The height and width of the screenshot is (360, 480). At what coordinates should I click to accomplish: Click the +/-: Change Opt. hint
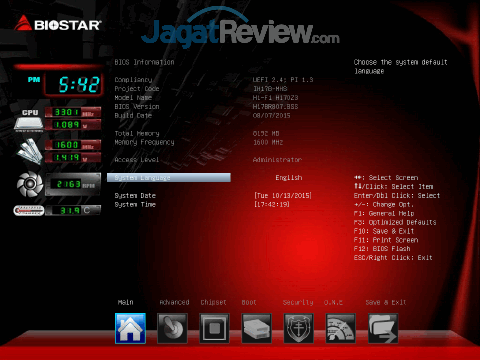(384, 205)
